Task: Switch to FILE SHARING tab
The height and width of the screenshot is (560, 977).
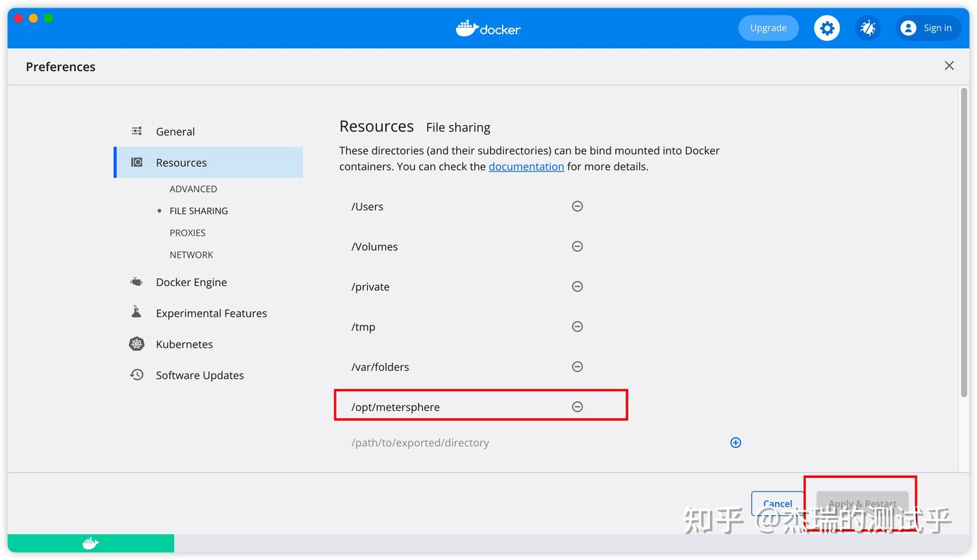Action: pyautogui.click(x=199, y=211)
